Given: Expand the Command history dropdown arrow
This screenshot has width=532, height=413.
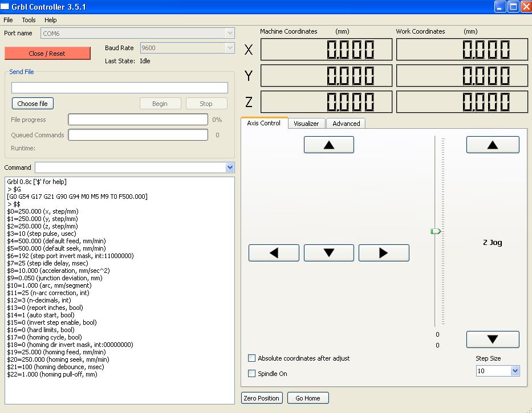Looking at the screenshot, I should pos(230,167).
